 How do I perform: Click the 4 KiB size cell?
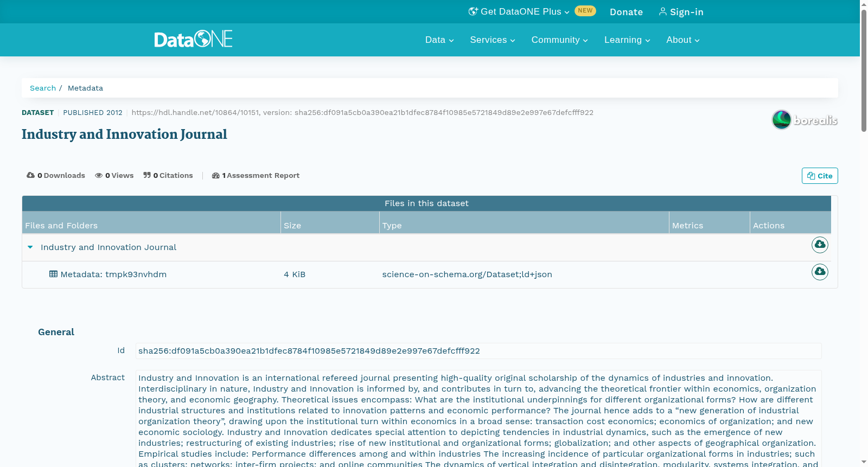coord(295,274)
